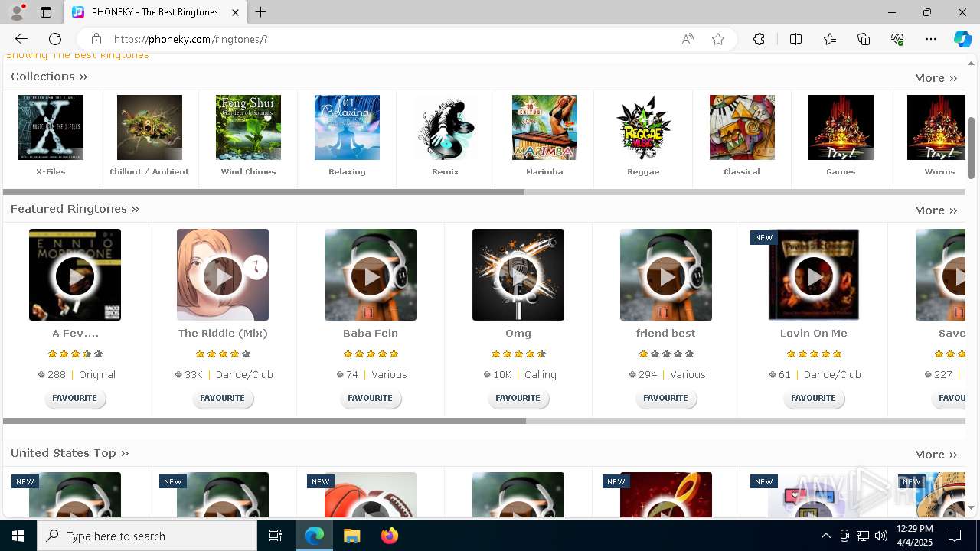The width and height of the screenshot is (980, 551).
Task: Click the Collections horizontal scrollbar
Action: click(263, 192)
